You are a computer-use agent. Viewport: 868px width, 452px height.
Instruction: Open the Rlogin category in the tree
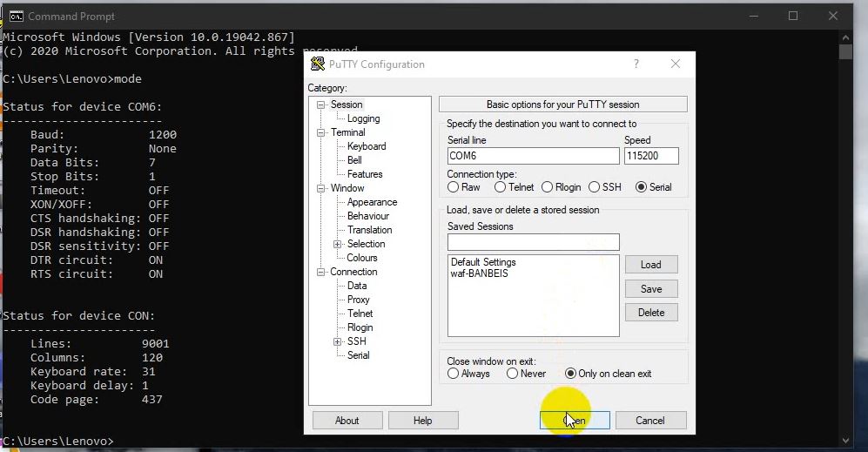point(360,327)
